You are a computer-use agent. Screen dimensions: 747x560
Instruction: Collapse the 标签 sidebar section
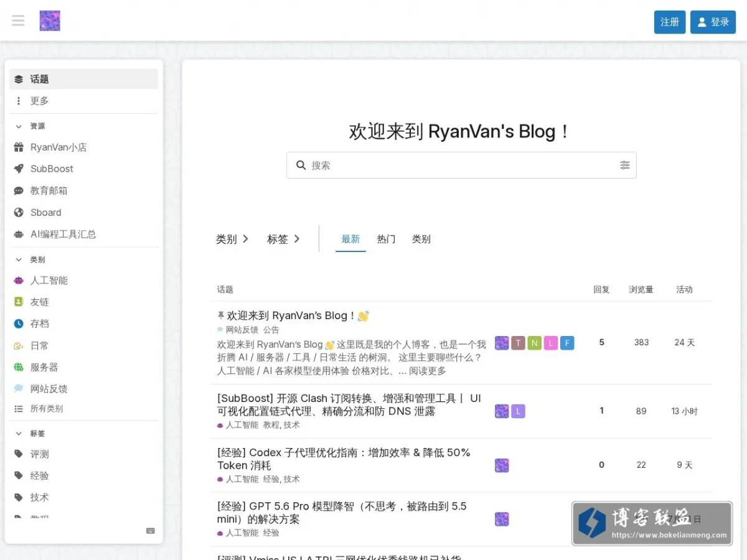click(30, 433)
